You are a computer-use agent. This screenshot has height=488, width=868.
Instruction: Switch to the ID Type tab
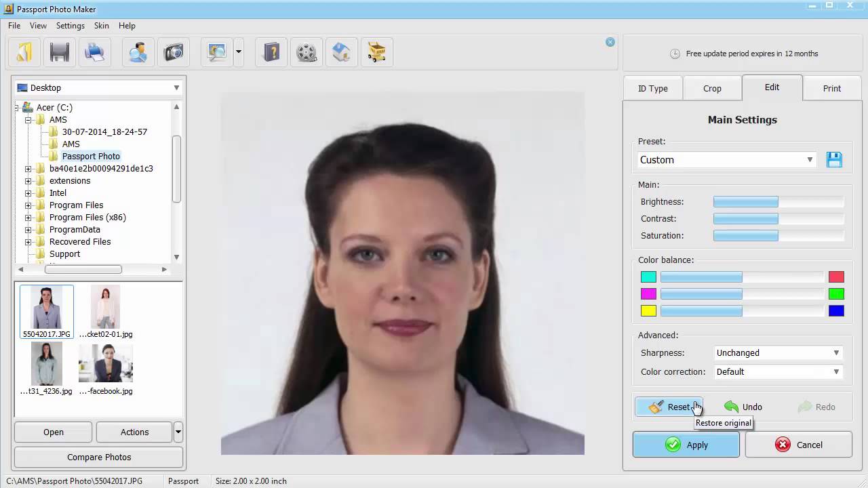tap(653, 88)
